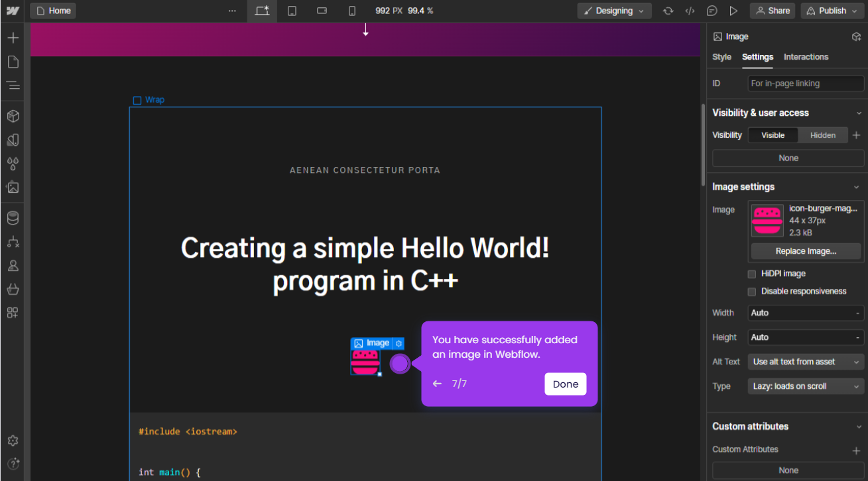Dismiss the tutorial with Done
Image resolution: width=868 pixels, height=481 pixels.
click(x=565, y=384)
